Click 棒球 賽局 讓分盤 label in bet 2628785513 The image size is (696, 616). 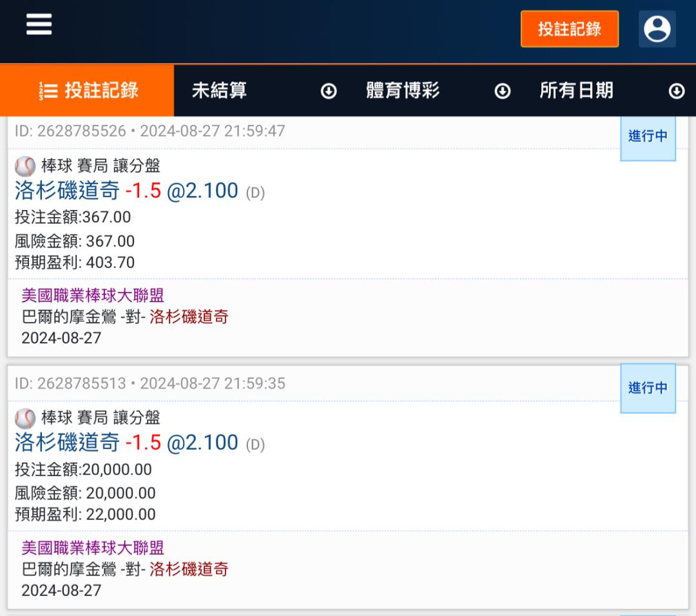coord(101,418)
